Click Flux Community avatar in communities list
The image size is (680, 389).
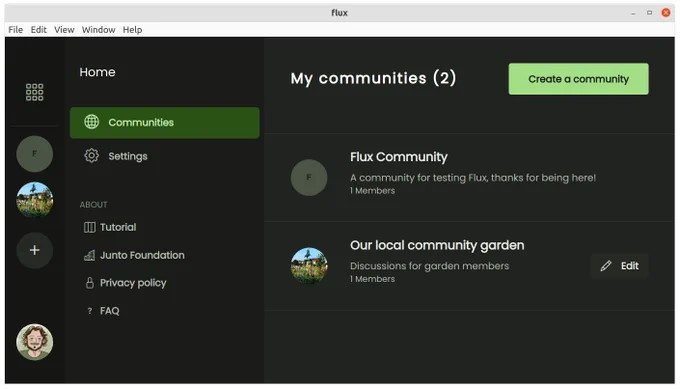tap(309, 177)
